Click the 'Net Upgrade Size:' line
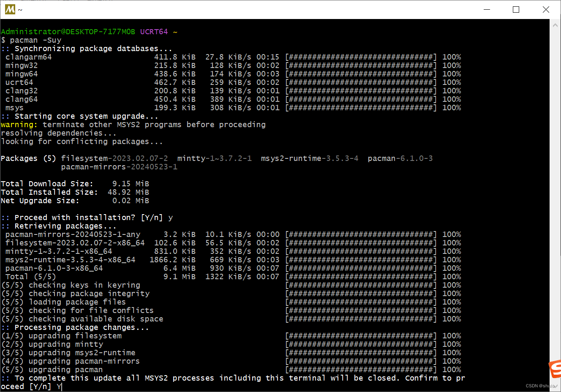Viewport: 561px width, 392px height. 75,201
